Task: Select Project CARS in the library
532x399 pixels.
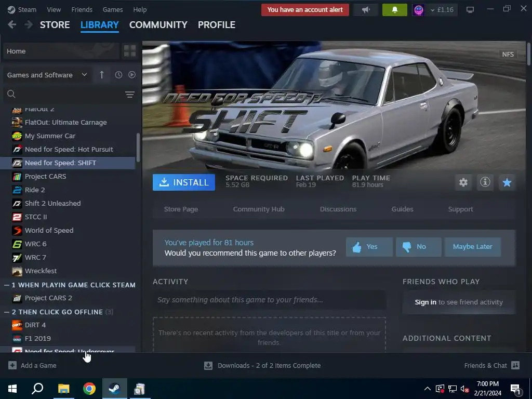Action: click(x=68, y=177)
